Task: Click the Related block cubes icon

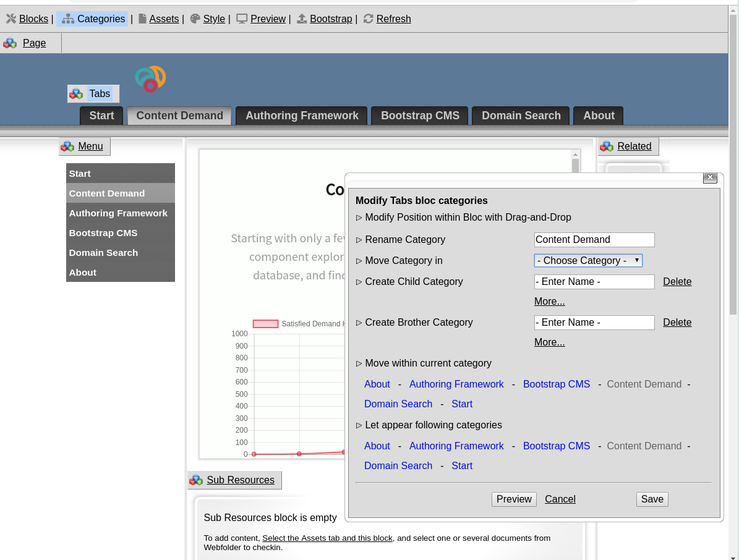Action: pos(607,146)
